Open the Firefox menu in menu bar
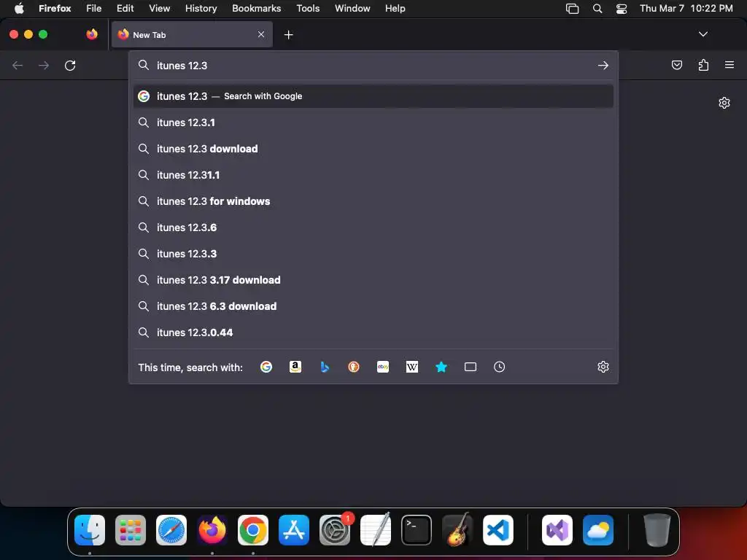 pos(55,8)
